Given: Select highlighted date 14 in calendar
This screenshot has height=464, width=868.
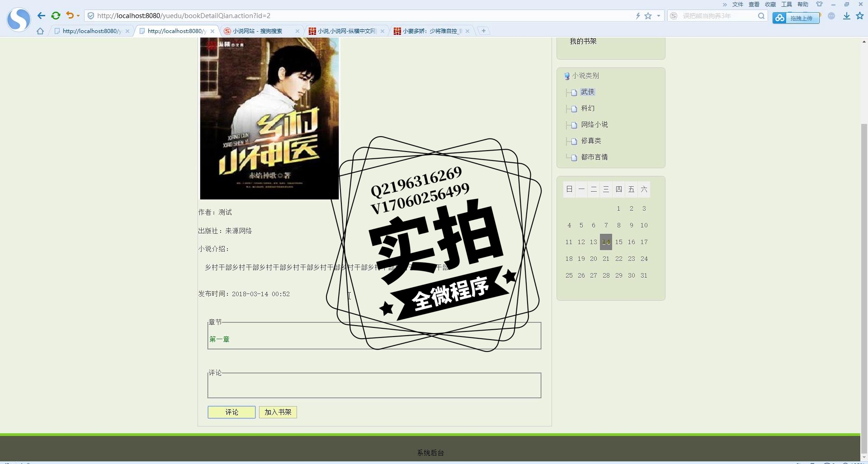Looking at the screenshot, I should click(606, 242).
